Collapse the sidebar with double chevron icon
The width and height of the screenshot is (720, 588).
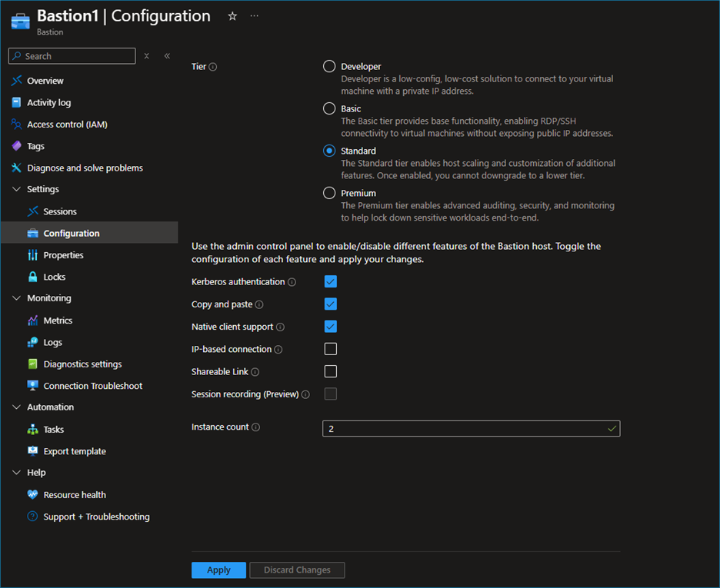167,56
